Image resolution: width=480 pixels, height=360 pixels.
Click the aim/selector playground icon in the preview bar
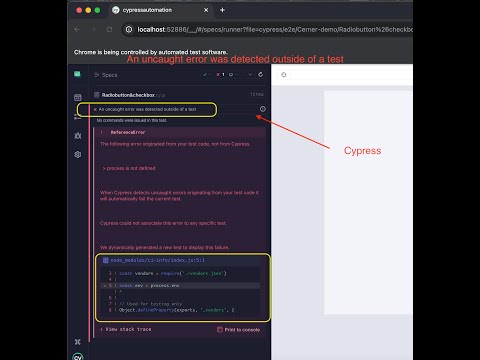pos(284,75)
